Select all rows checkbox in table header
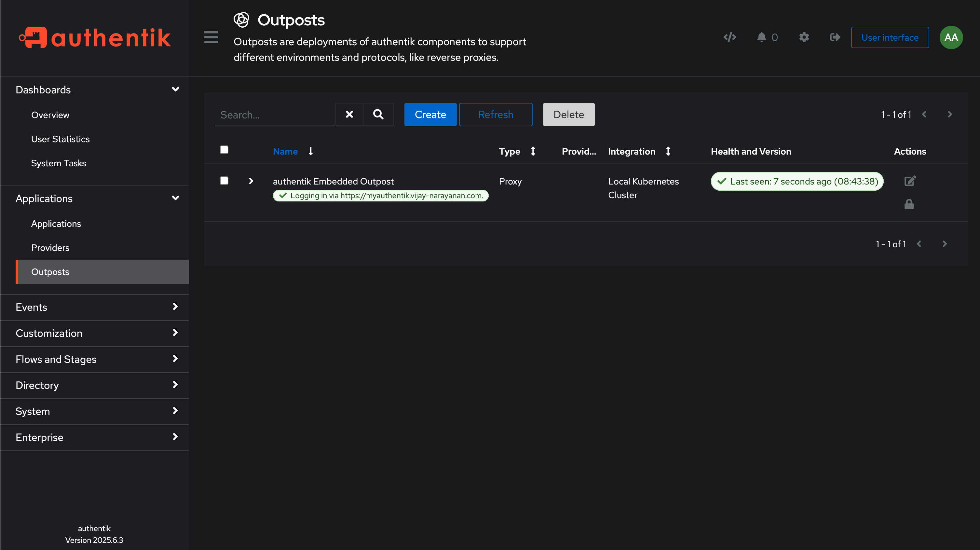Screen dimensions: 980x550 coord(224,150)
